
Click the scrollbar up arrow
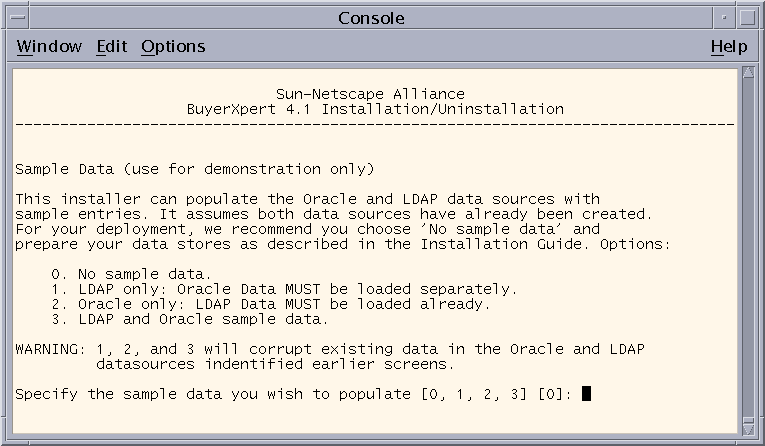coord(746,75)
